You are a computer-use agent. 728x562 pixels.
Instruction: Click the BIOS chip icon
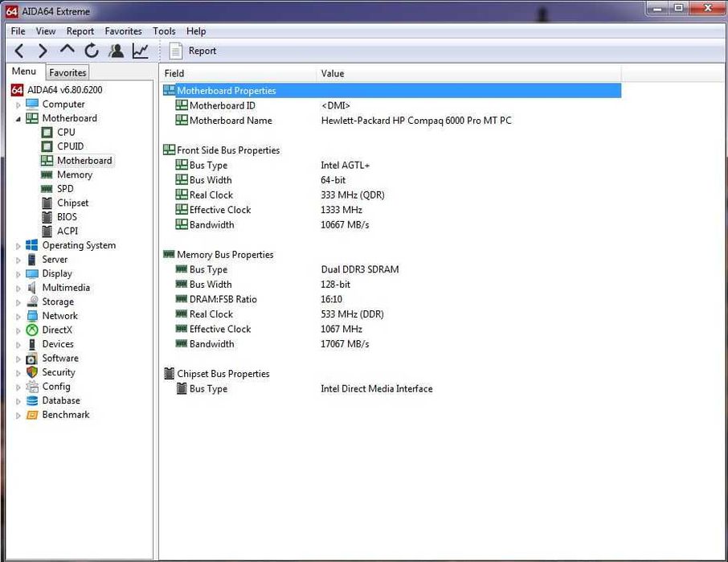pos(47,217)
